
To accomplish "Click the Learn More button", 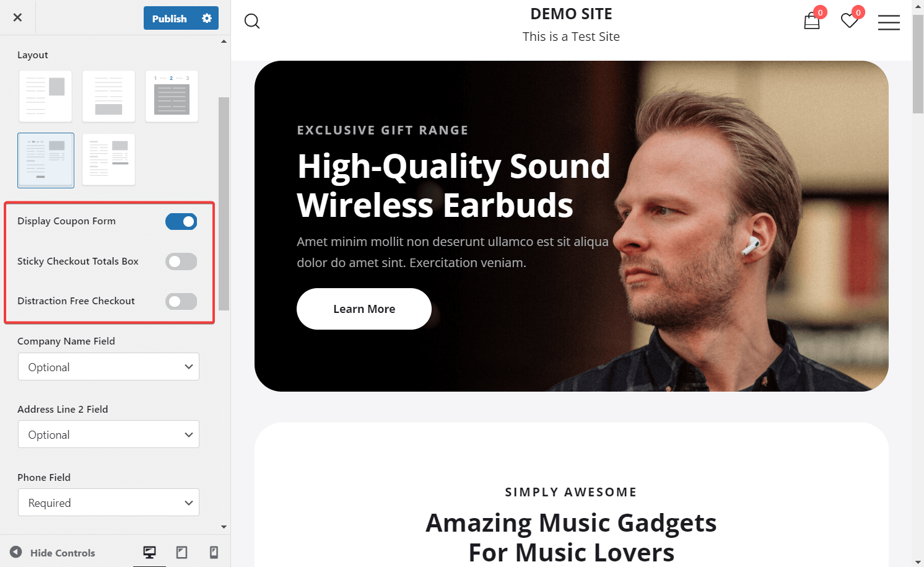I will [364, 309].
